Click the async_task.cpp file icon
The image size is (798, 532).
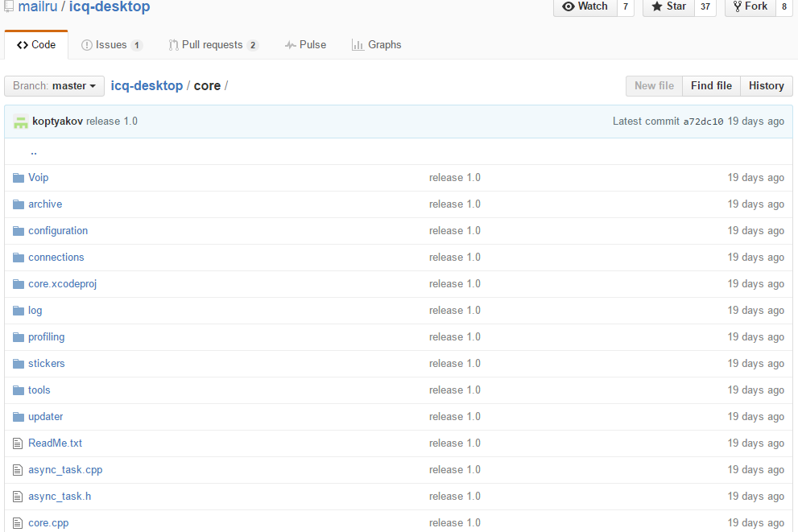18,470
